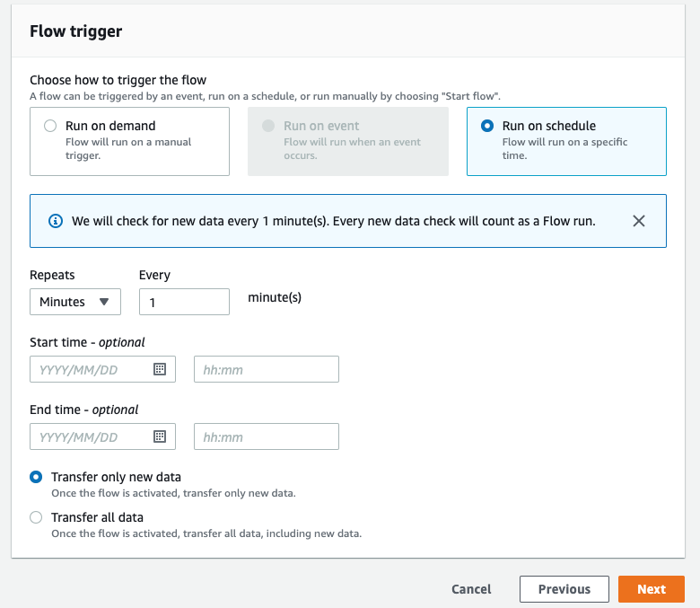The height and width of the screenshot is (608, 700).
Task: Return with the Previous button
Action: [x=564, y=589]
